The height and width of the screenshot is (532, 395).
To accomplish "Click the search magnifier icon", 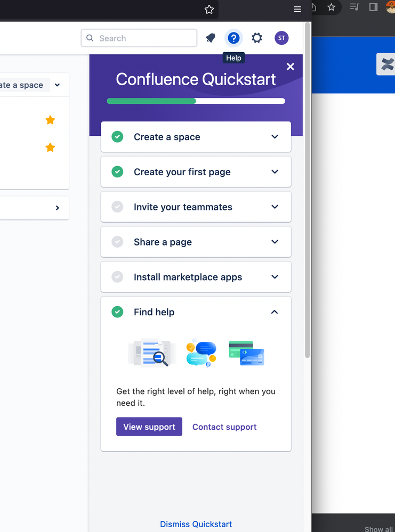I will click(x=90, y=38).
